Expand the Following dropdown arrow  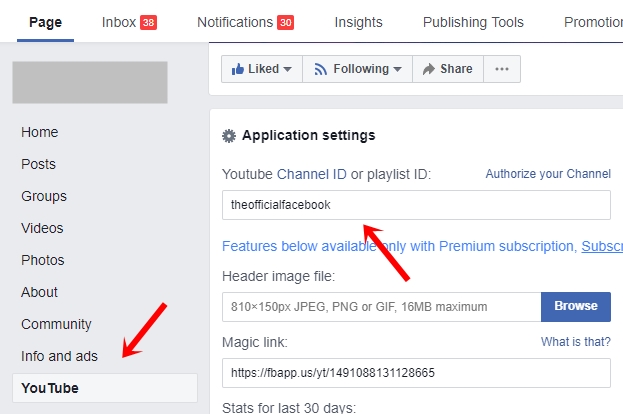coord(397,69)
